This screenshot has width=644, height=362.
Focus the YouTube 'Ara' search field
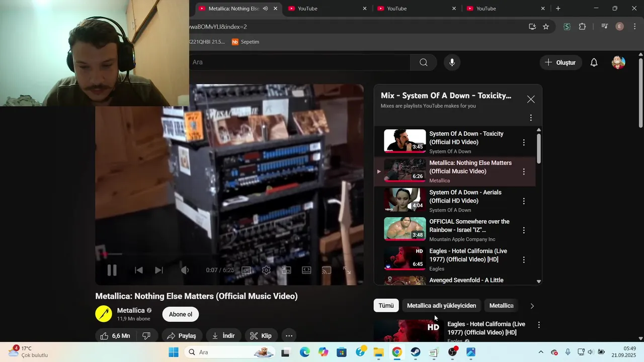[x=300, y=62]
